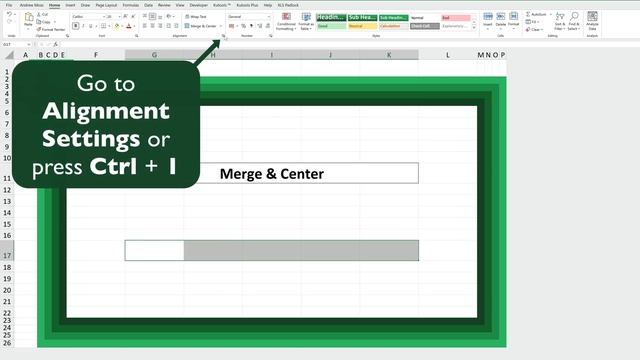Click the Top Align icon

pyautogui.click(x=144, y=16)
